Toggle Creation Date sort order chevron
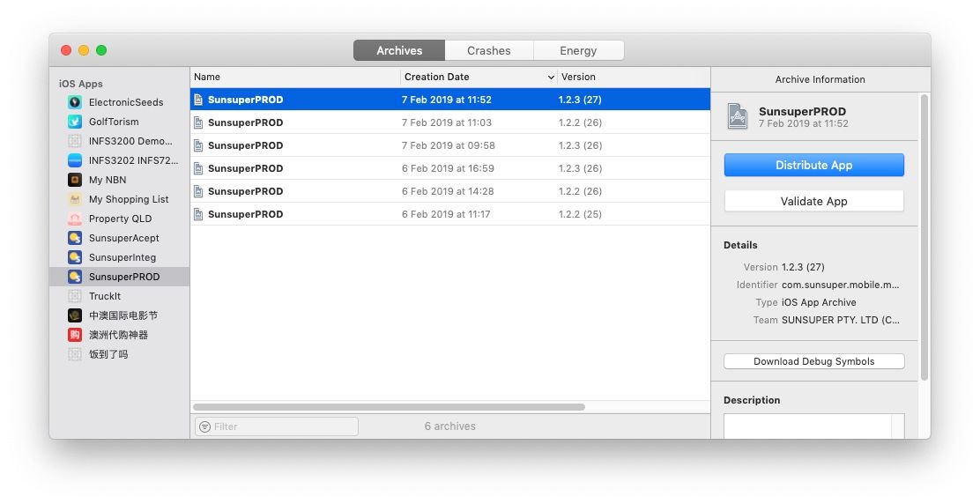The height and width of the screenshot is (504, 980). click(551, 78)
